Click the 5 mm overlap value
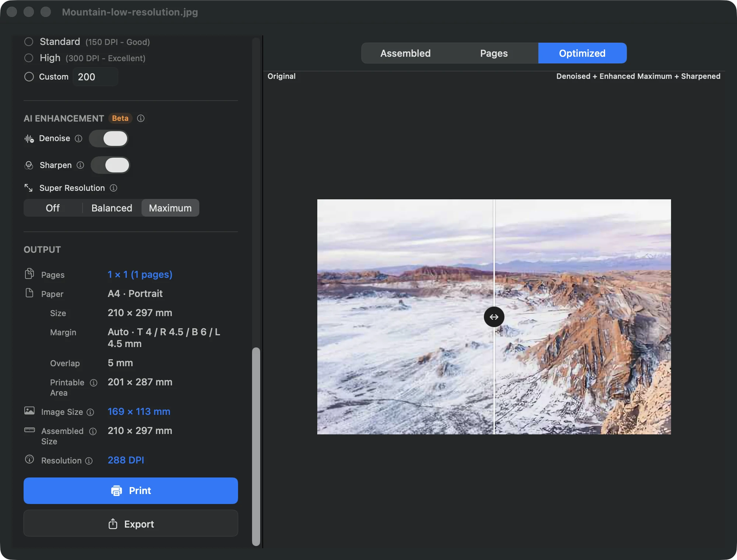The width and height of the screenshot is (737, 560). pyautogui.click(x=120, y=363)
